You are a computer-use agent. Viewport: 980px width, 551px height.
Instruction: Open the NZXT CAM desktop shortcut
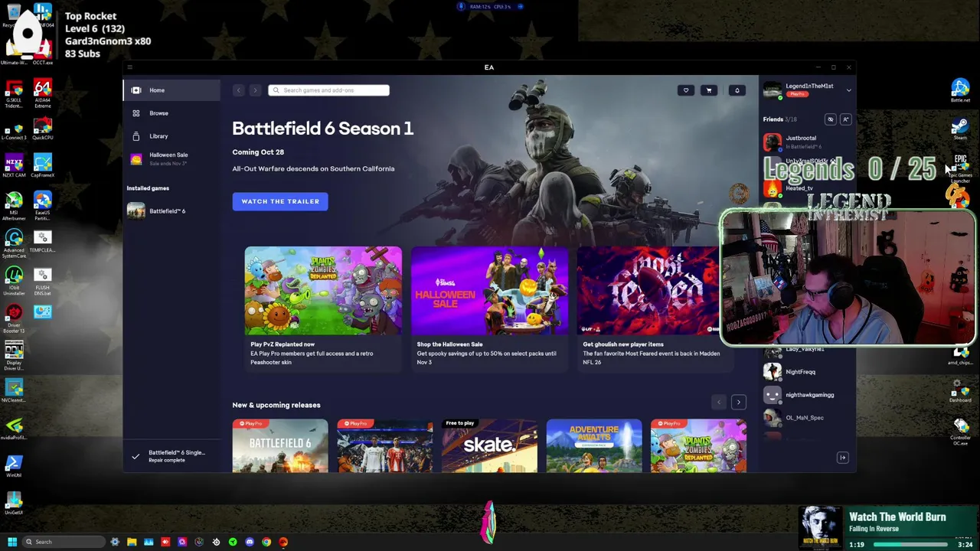point(14,166)
